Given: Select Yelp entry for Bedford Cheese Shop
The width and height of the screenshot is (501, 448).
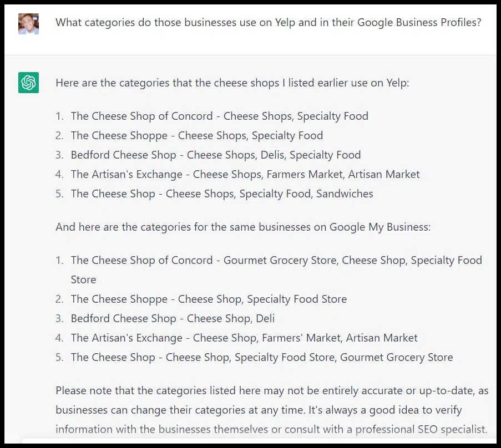Looking at the screenshot, I should (215, 155).
